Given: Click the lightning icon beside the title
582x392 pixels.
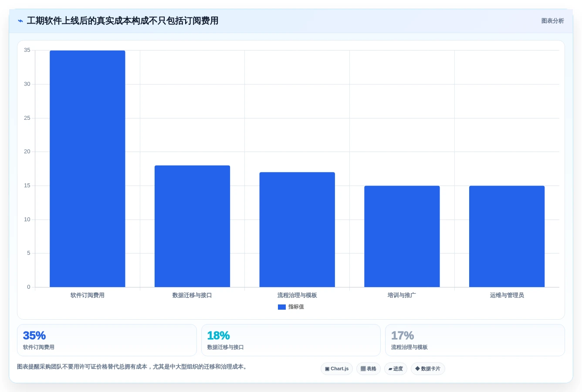Looking at the screenshot, I should pyautogui.click(x=20, y=21).
